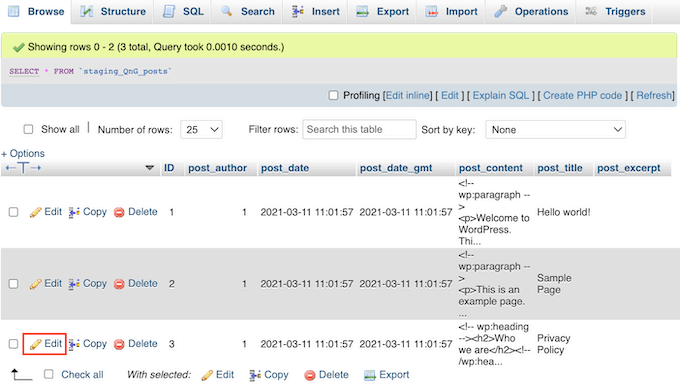Image resolution: width=680 pixels, height=384 pixels.
Task: Click the Triggers tab icon
Action: (591, 11)
